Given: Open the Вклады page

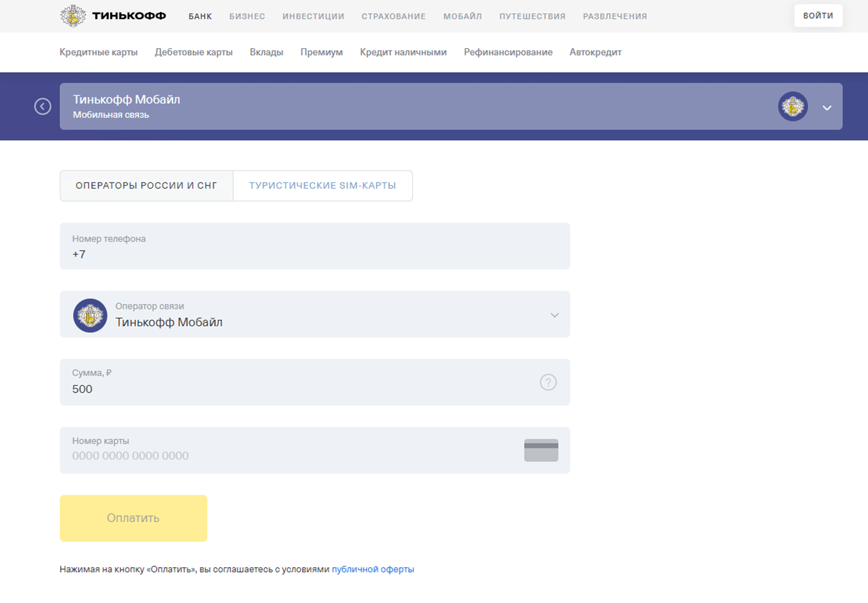Looking at the screenshot, I should click(266, 52).
